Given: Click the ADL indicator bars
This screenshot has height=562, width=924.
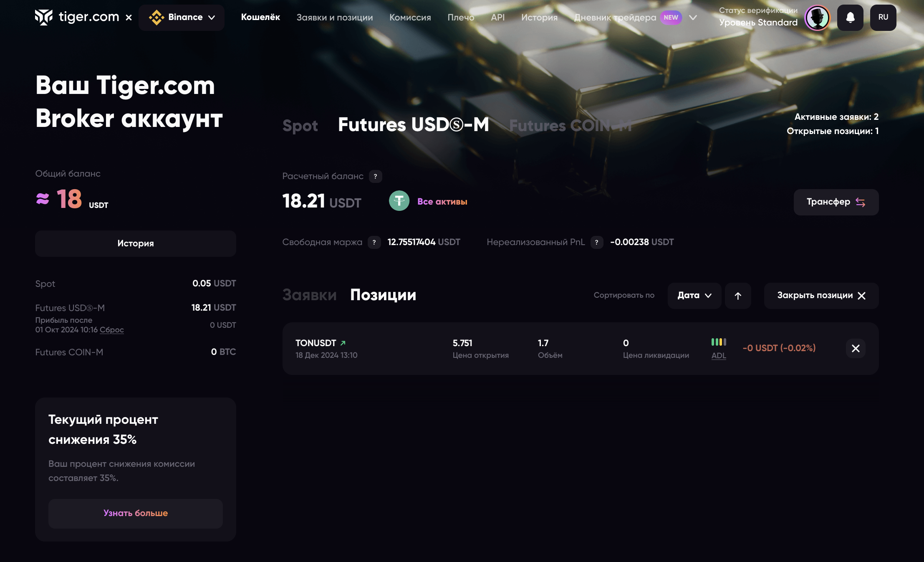Looking at the screenshot, I should [719, 342].
